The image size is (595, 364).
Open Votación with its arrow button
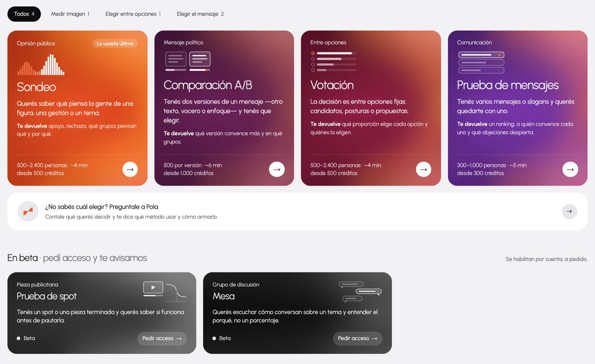coord(424,169)
